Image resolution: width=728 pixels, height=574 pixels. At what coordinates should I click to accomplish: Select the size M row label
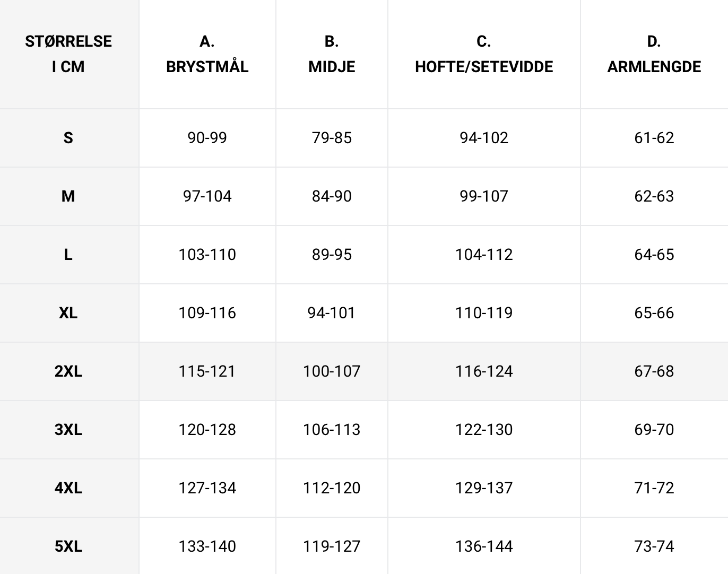(x=68, y=196)
